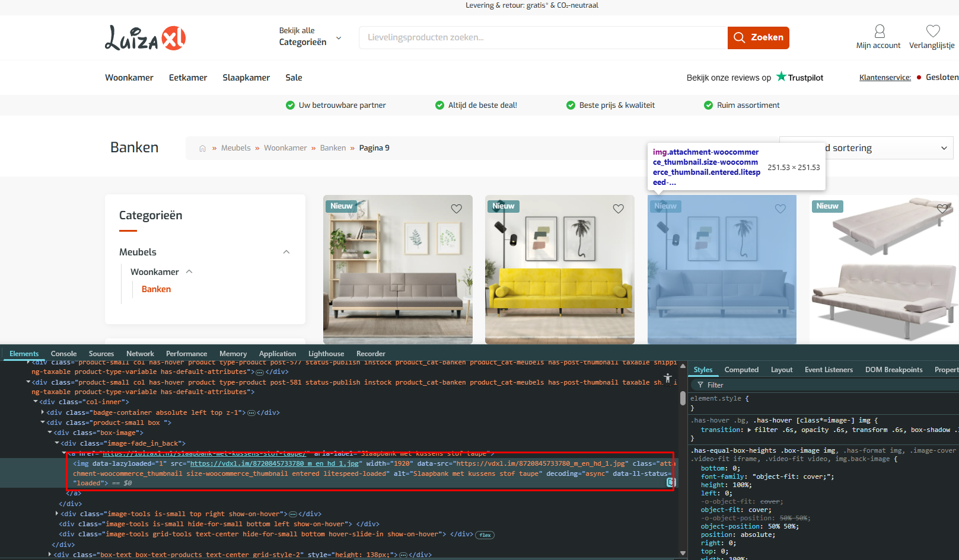Collapse the col-inner div node

coord(36,402)
